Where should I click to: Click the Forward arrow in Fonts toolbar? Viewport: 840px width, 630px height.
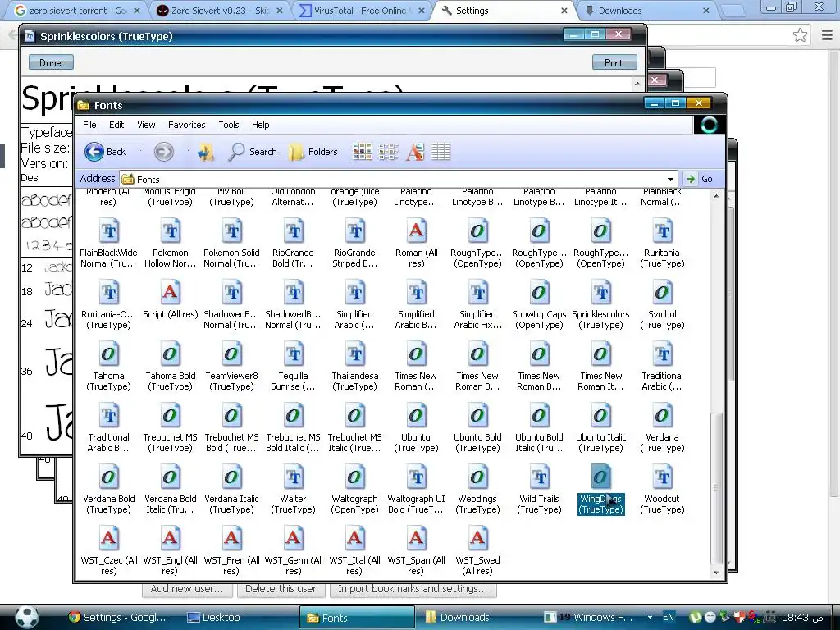point(164,152)
